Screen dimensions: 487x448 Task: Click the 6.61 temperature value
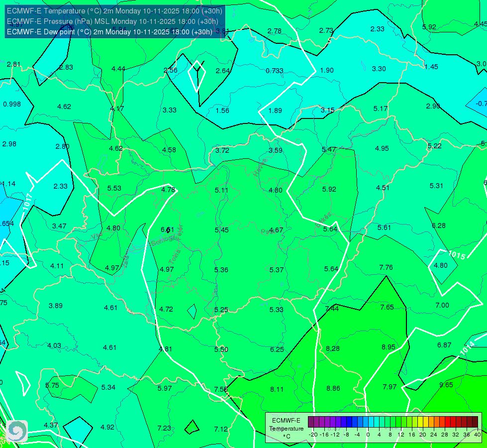point(168,229)
